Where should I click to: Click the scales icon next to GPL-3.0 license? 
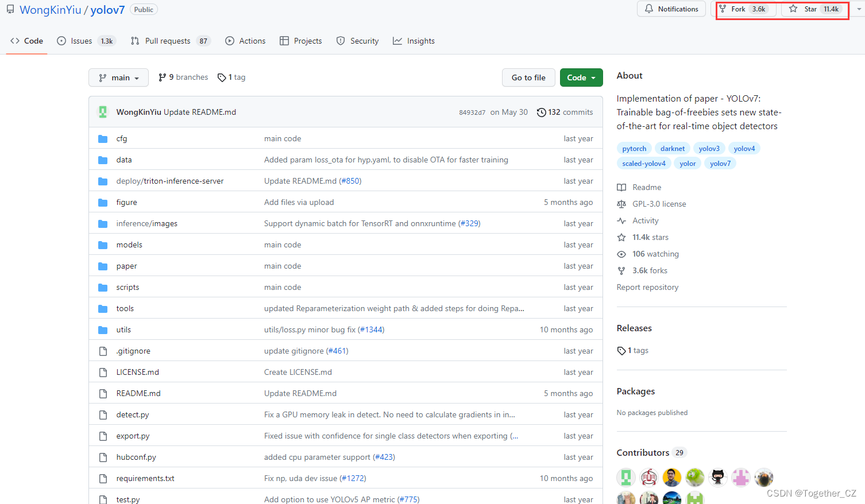[x=621, y=204]
